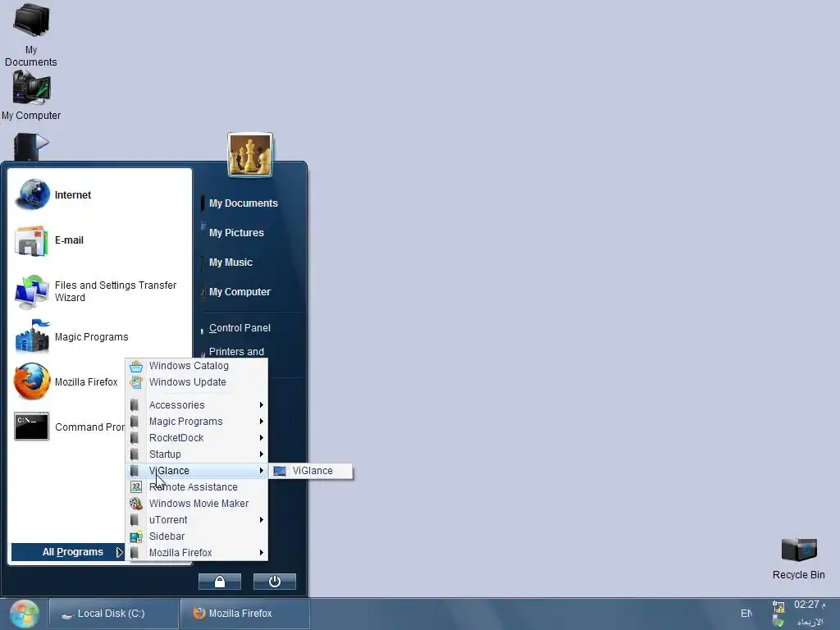
Task: Click the Local Disk drive taskbar icon
Action: [x=67, y=614]
